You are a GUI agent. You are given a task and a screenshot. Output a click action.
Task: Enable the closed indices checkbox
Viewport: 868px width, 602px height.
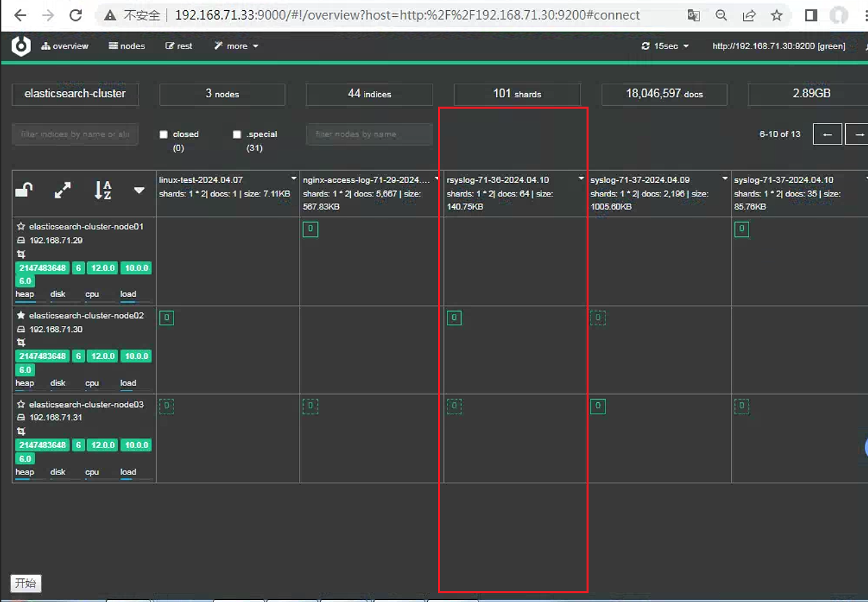coord(163,134)
